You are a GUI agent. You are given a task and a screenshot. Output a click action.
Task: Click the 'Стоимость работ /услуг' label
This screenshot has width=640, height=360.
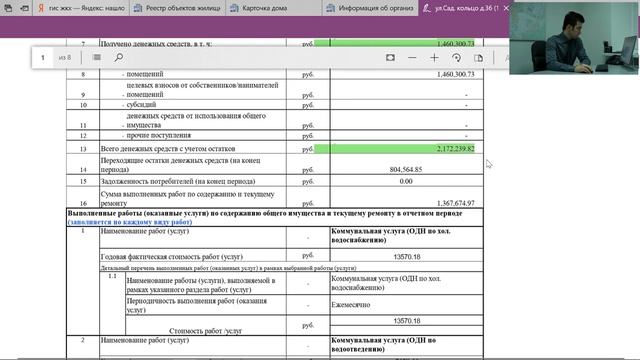205,331
